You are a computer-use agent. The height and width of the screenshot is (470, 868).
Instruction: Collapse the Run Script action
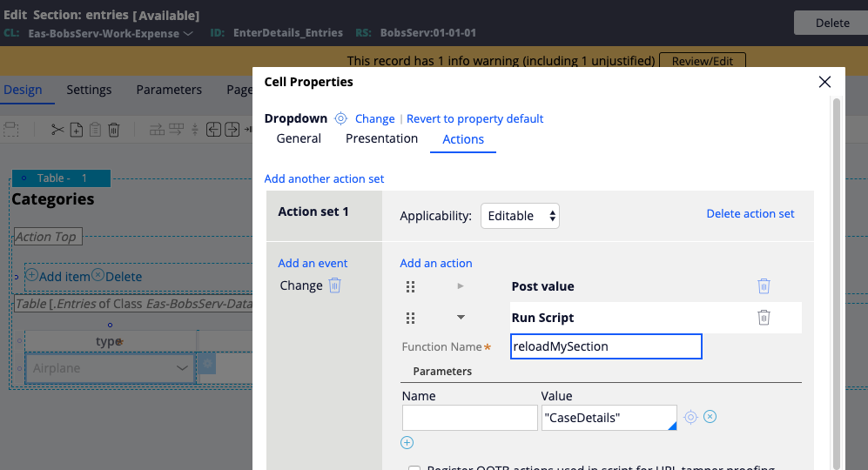[461, 317]
